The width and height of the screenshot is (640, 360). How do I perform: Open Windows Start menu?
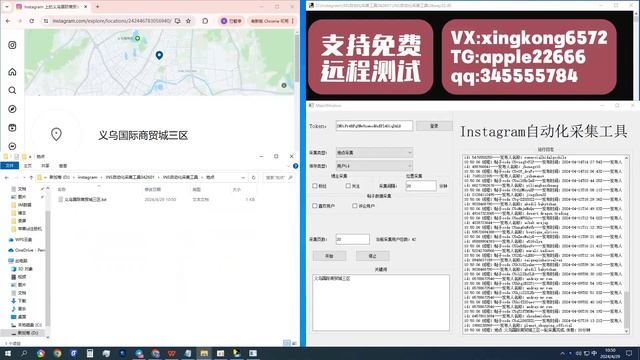7,353
